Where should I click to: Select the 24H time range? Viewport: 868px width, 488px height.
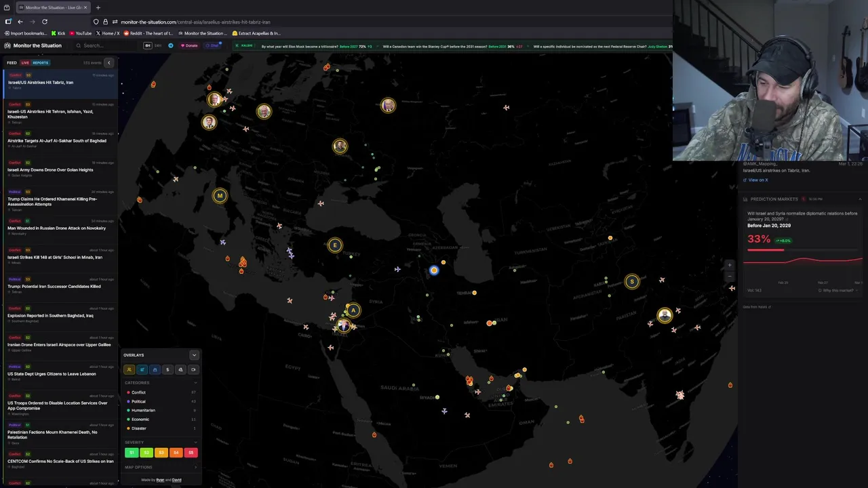[x=158, y=45]
